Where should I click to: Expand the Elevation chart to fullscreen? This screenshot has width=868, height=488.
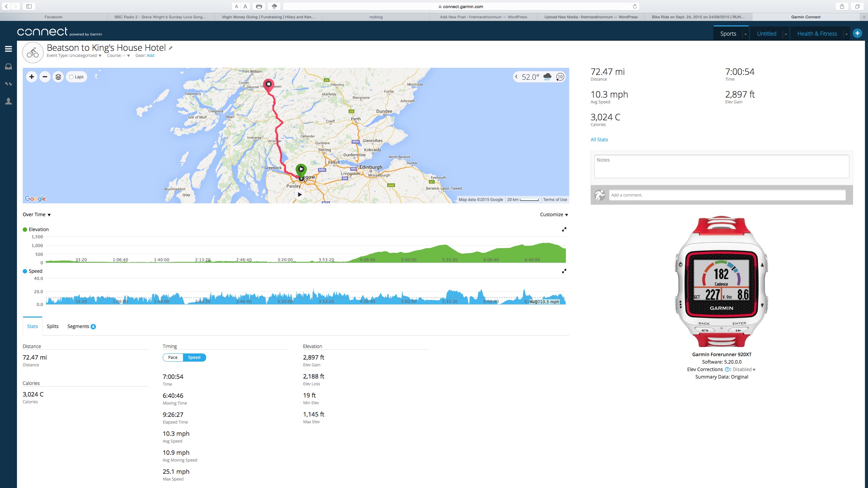564,230
